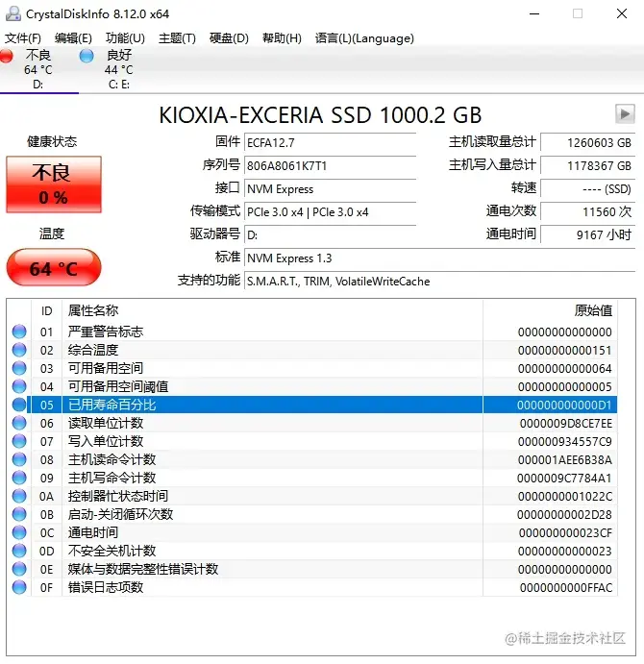Click the status dot for row 06 读取单位计数
644x664 pixels.
(x=19, y=423)
